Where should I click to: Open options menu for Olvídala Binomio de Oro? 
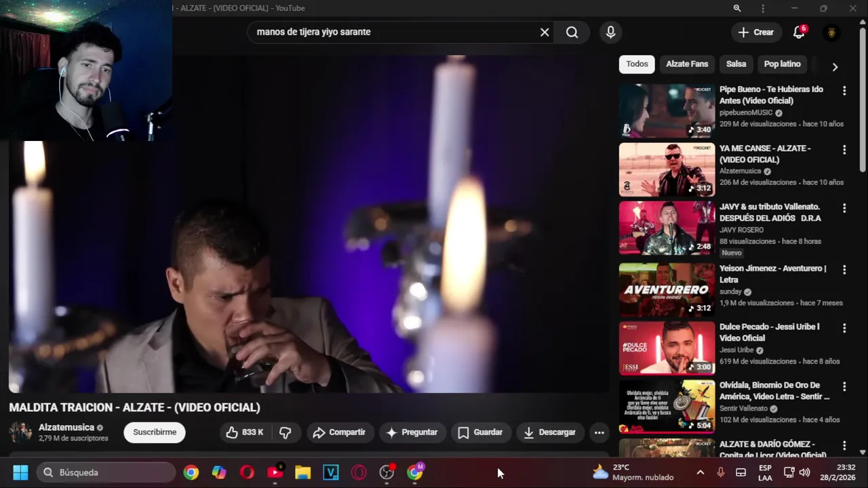point(844,386)
